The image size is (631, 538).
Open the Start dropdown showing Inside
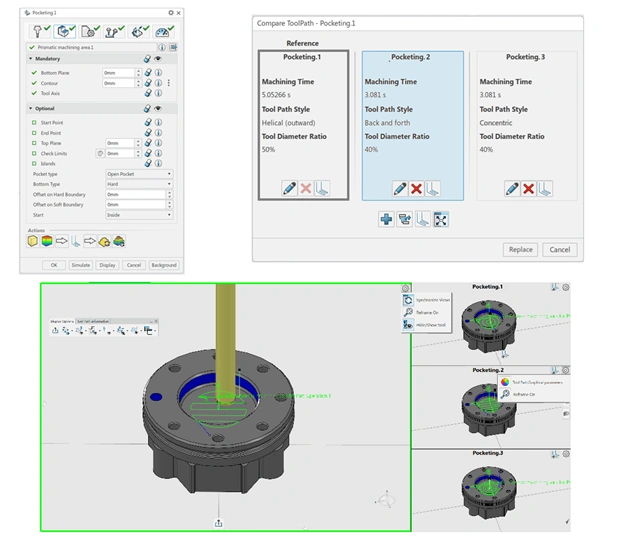pos(139,215)
